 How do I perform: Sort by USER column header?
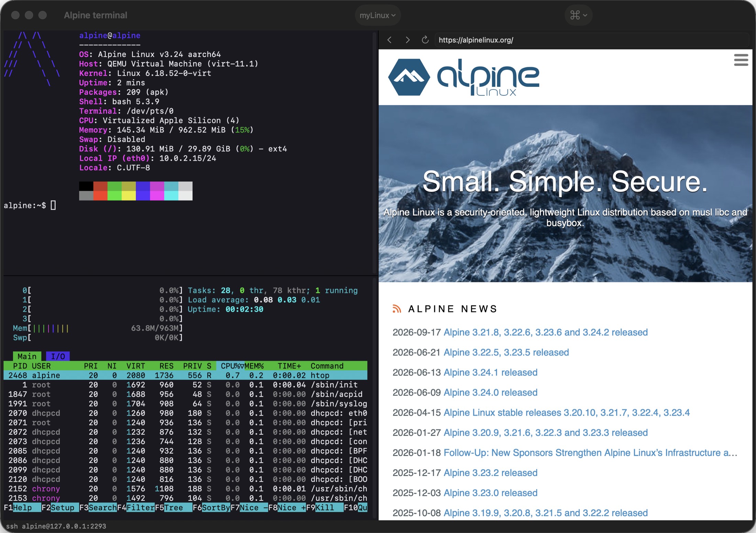(41, 366)
